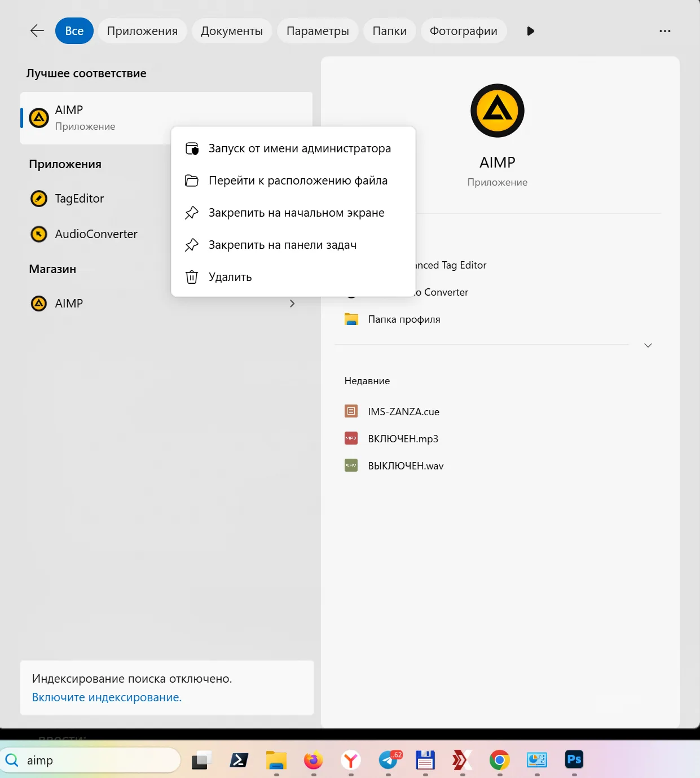
Task: Open File Explorer from taskbar
Action: [x=276, y=761]
